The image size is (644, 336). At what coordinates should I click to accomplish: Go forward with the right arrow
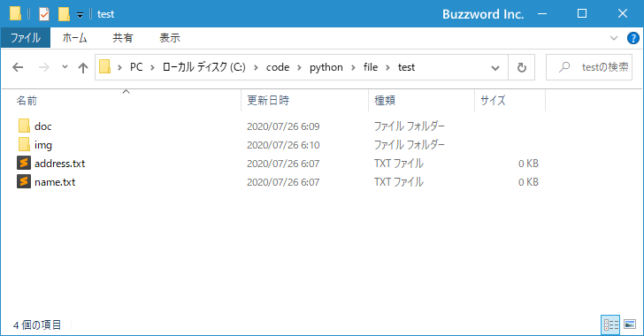(43, 67)
